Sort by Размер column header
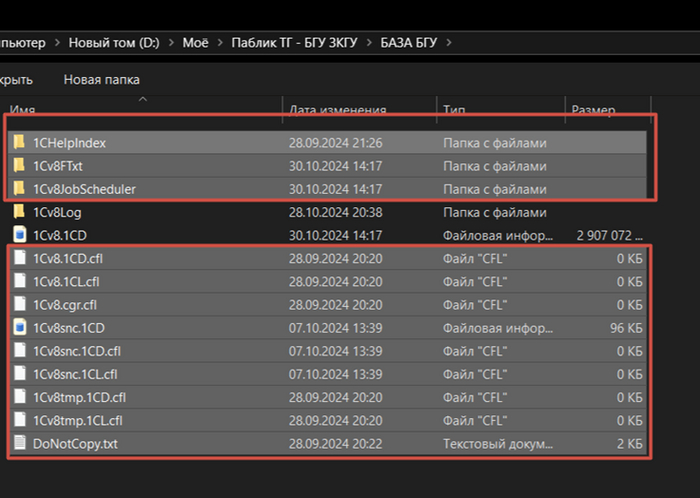Image resolution: width=700 pixels, height=498 pixels. click(x=593, y=109)
